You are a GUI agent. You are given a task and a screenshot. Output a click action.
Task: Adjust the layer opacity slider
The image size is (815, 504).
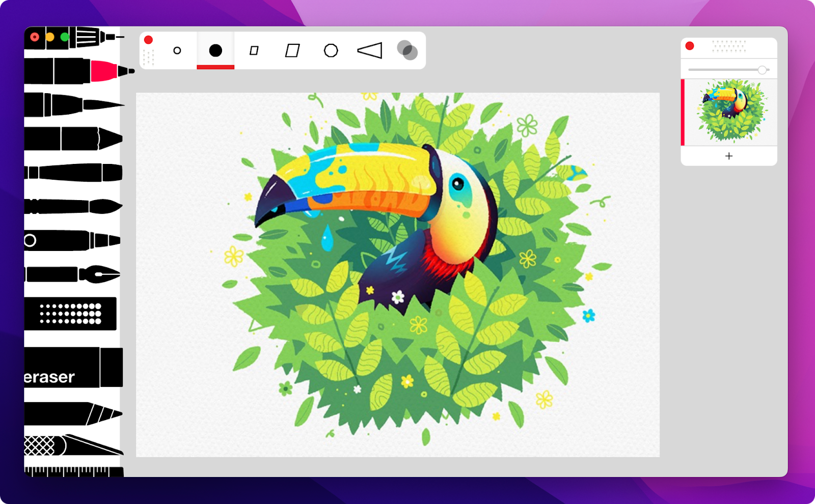pos(762,69)
